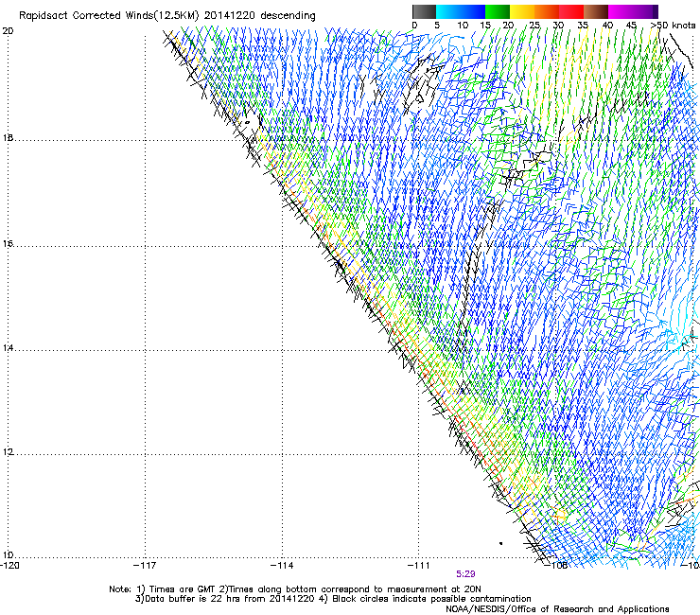Click the purple 5:29 time label
The height and width of the screenshot is (615, 700).
(465, 574)
